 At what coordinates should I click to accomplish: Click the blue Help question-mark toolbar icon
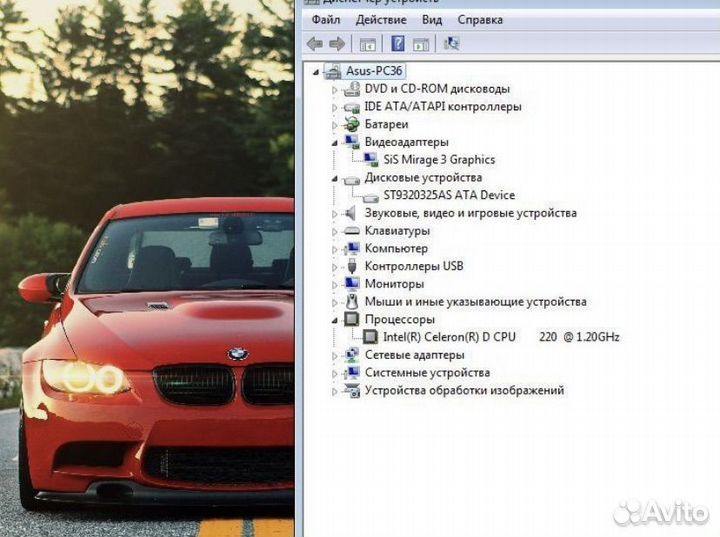click(x=398, y=44)
